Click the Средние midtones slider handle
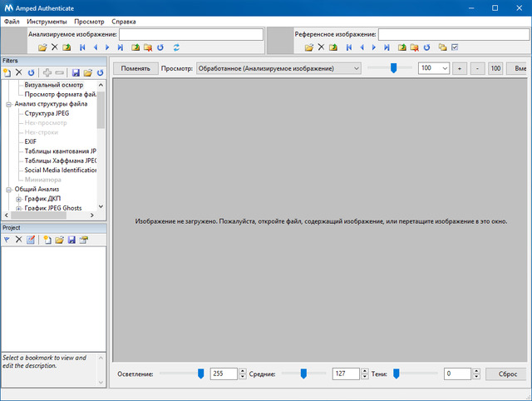This screenshot has width=532, height=401. tap(303, 374)
